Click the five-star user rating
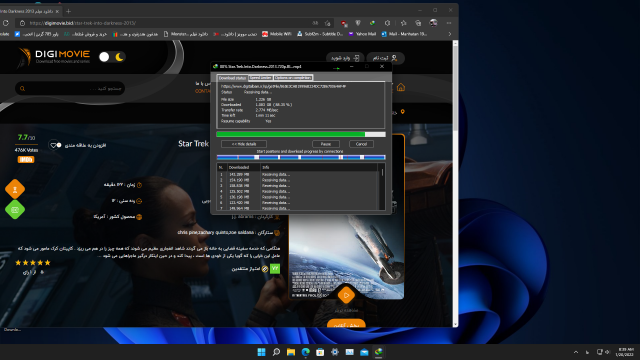 click(x=33, y=262)
